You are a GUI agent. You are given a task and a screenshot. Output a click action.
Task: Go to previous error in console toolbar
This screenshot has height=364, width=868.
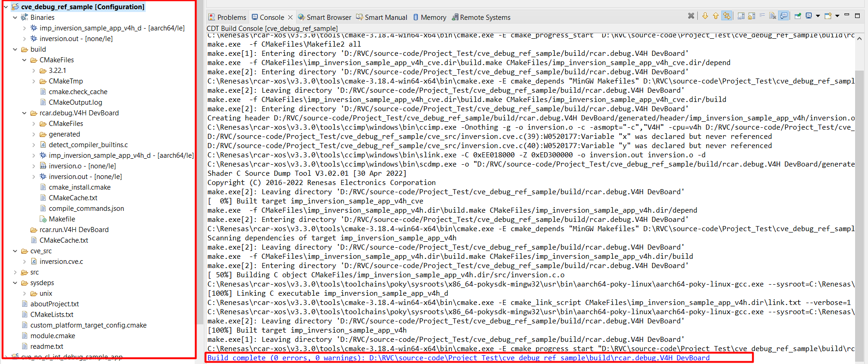715,16
